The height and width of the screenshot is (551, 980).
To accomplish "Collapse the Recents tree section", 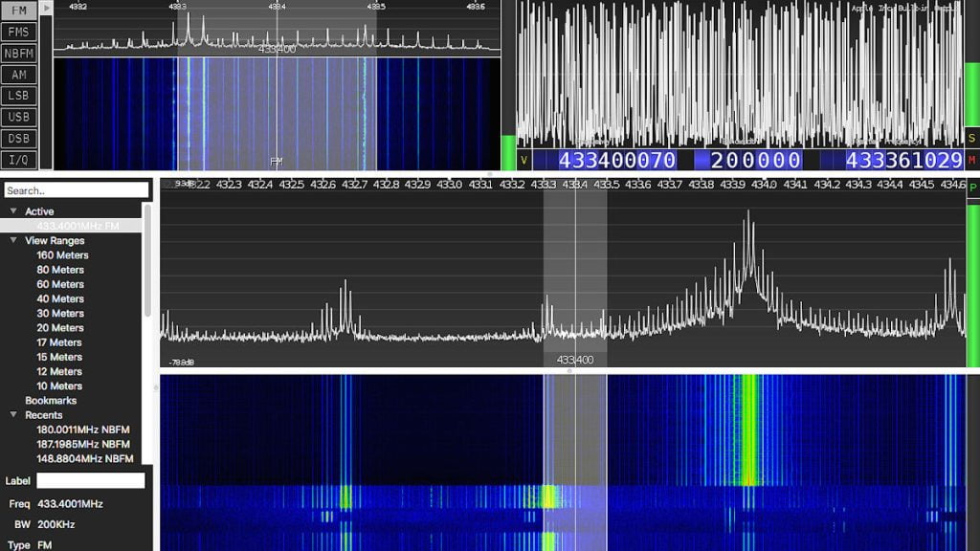I will [13, 415].
